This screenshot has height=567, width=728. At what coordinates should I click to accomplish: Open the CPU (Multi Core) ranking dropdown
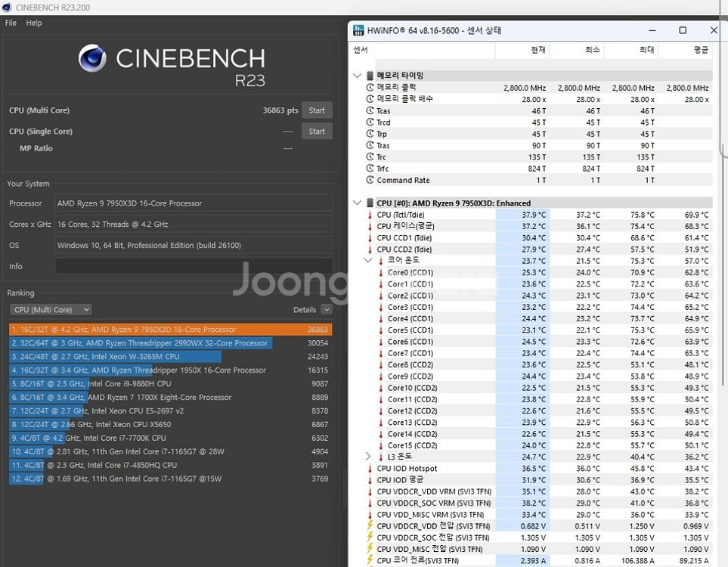(x=51, y=310)
